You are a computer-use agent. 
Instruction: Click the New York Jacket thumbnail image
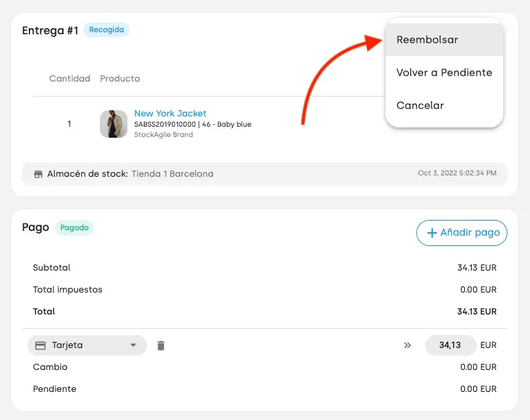[x=114, y=124]
